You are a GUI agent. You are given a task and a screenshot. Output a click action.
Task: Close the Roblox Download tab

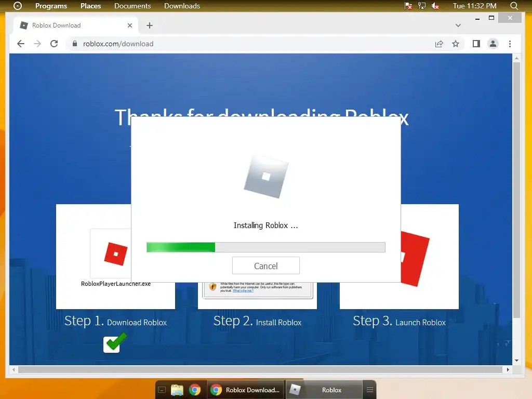pyautogui.click(x=129, y=25)
